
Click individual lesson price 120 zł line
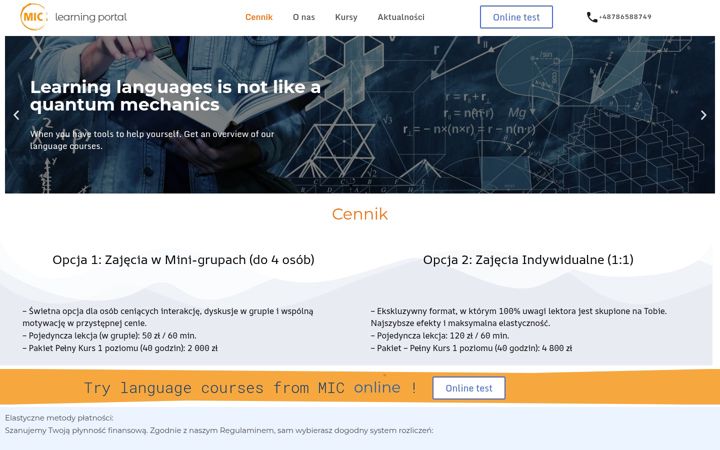[440, 336]
